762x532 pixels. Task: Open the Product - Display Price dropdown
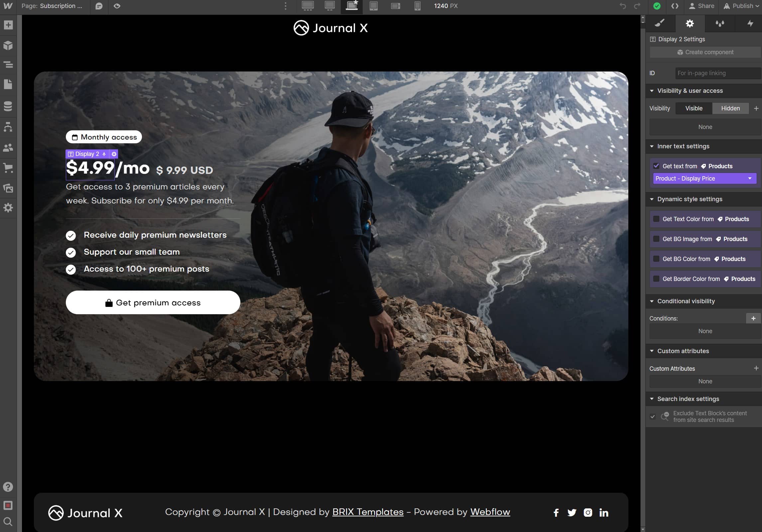click(x=705, y=179)
